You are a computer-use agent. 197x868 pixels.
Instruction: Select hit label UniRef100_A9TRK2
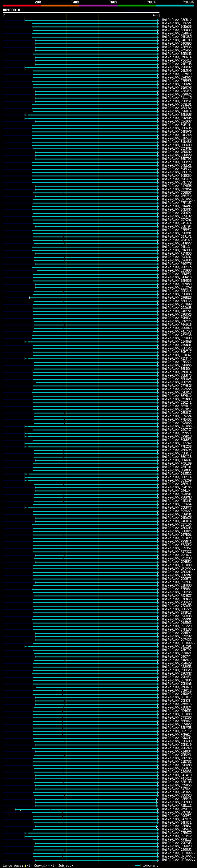176,836
